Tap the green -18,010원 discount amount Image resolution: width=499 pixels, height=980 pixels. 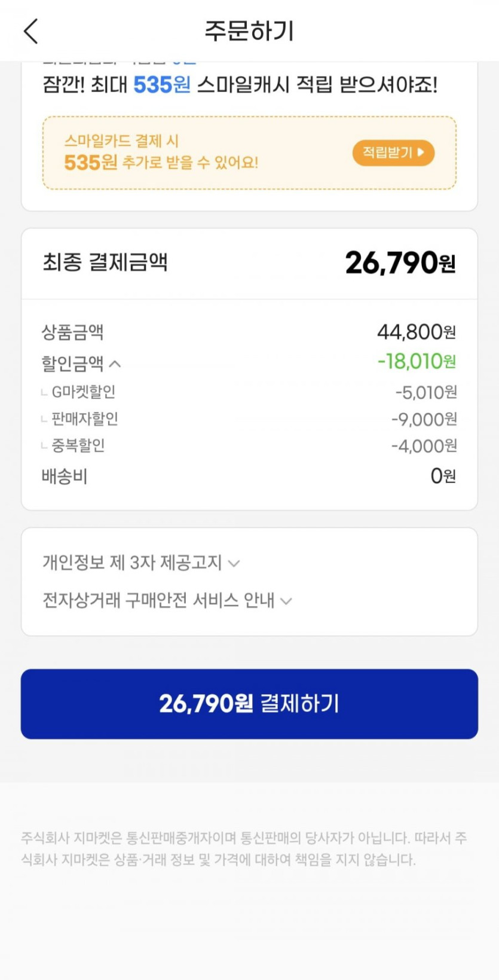[x=417, y=362]
